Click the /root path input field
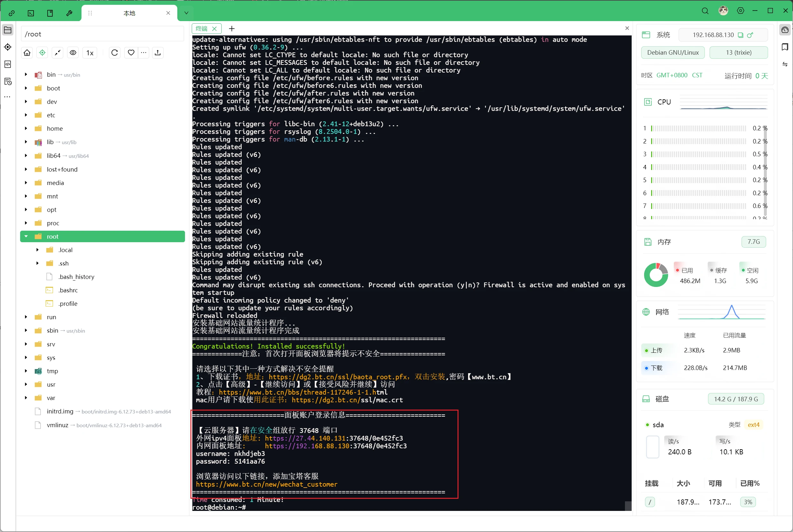The image size is (793, 532). click(102, 34)
